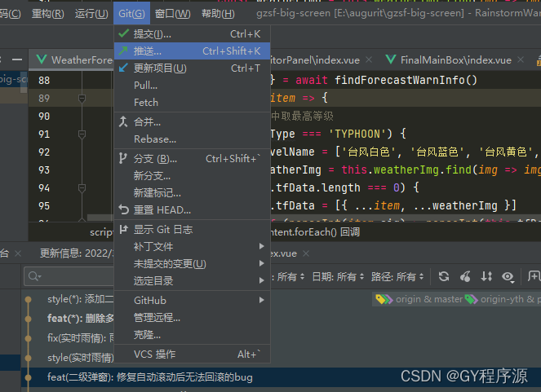Open the Git(G) menu

(132, 13)
